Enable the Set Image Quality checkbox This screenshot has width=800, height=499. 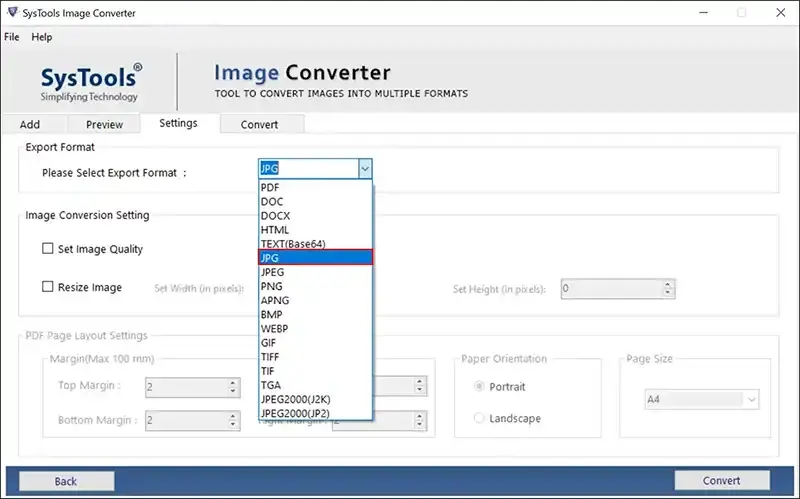[47, 248]
